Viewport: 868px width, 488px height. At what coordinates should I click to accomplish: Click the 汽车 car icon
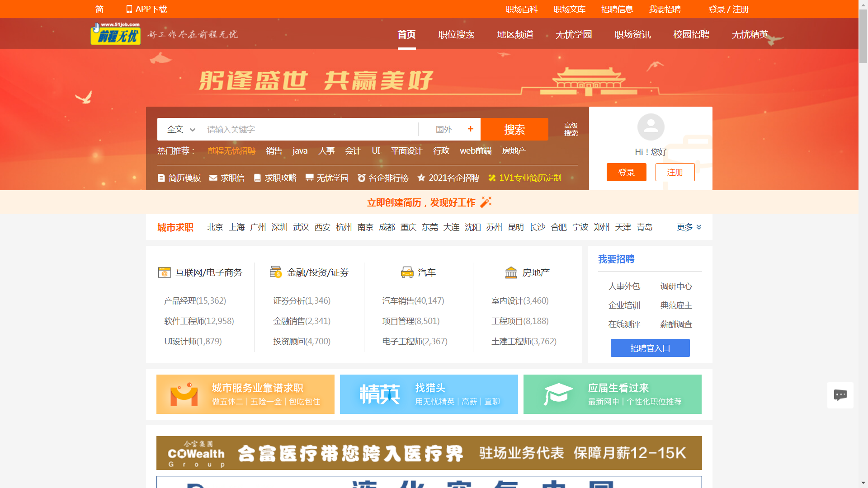407,272
